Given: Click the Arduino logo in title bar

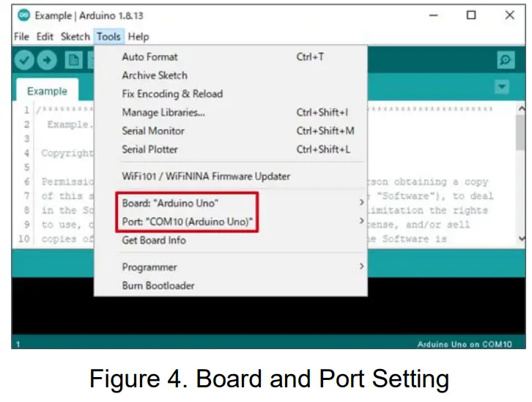Looking at the screenshot, I should coord(23,15).
